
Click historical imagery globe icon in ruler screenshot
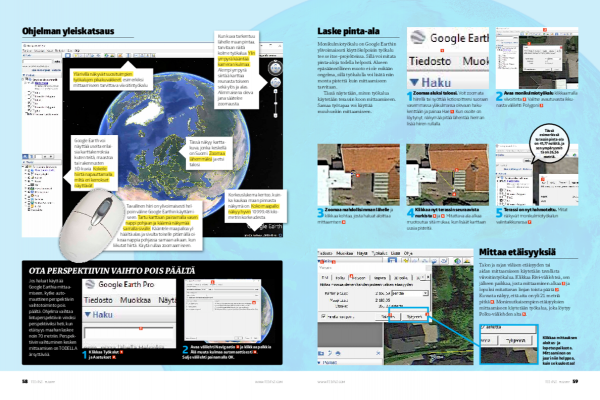[457, 261]
